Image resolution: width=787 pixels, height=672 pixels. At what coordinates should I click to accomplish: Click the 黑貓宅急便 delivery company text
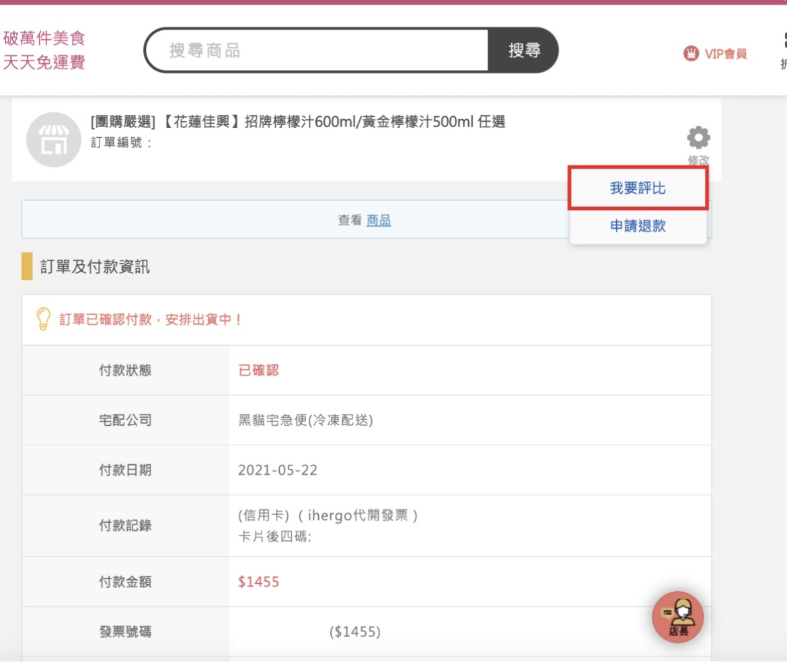point(305,420)
